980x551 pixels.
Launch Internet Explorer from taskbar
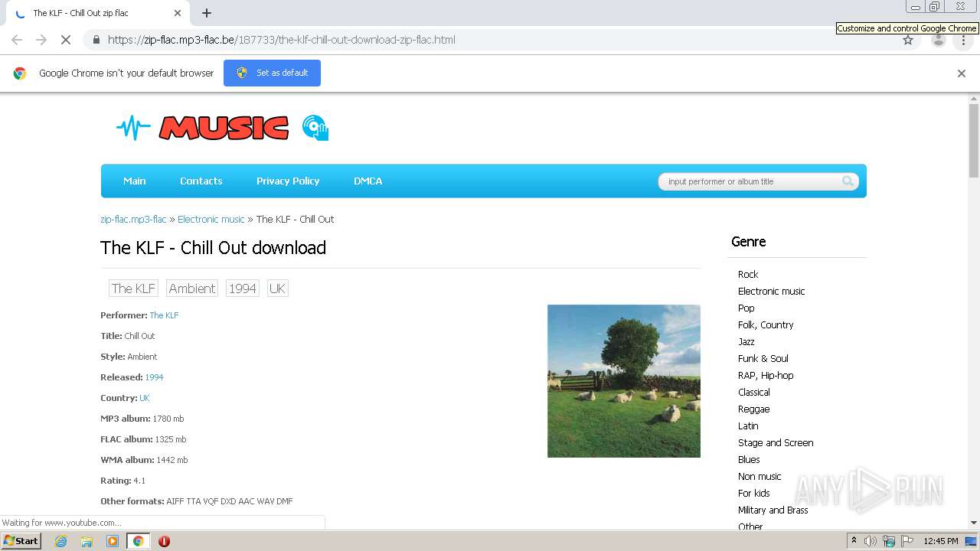click(x=61, y=541)
